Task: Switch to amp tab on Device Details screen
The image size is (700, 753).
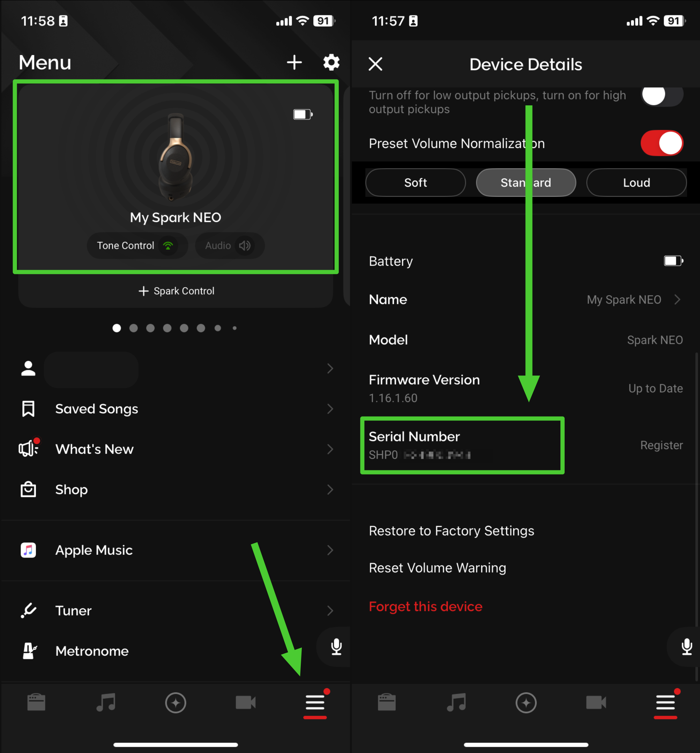Action: point(387,703)
